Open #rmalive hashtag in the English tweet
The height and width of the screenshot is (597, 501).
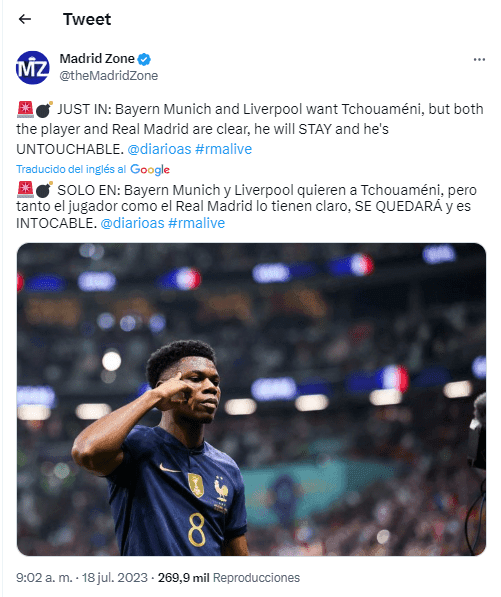pos(223,149)
